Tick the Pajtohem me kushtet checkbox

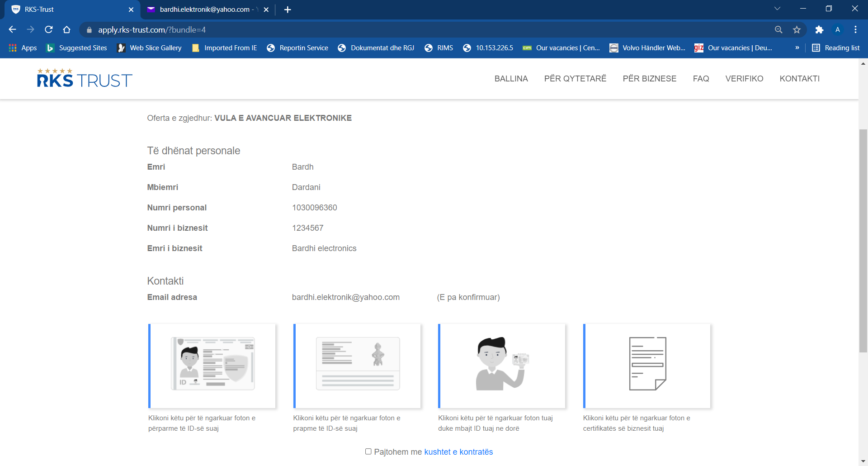pyautogui.click(x=368, y=452)
